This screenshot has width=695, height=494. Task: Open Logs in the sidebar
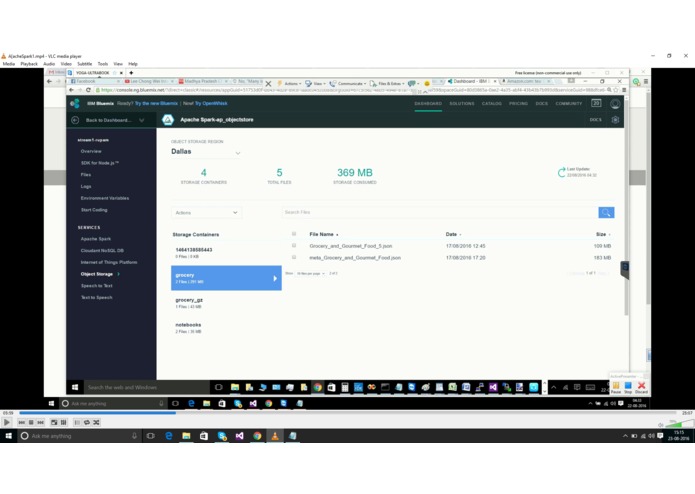[86, 187]
